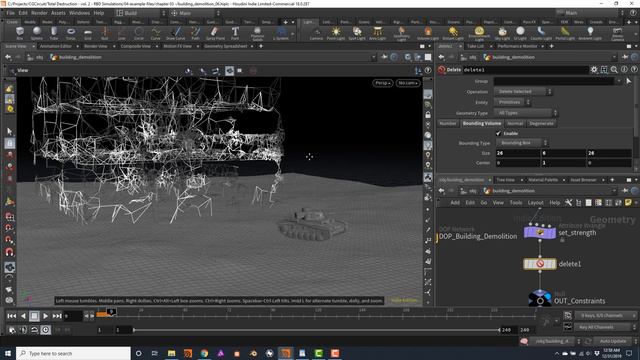Click the Windows search box on the taskbar

coord(73,353)
